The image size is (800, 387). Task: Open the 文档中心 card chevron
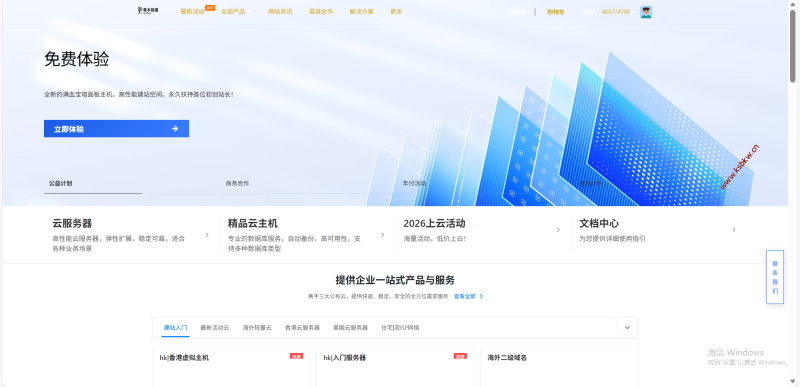point(734,230)
